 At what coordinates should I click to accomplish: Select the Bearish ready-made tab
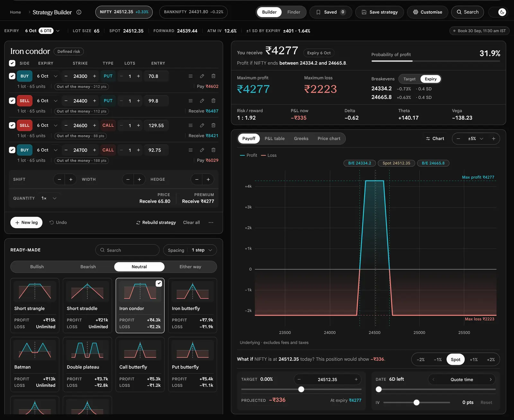(88, 267)
